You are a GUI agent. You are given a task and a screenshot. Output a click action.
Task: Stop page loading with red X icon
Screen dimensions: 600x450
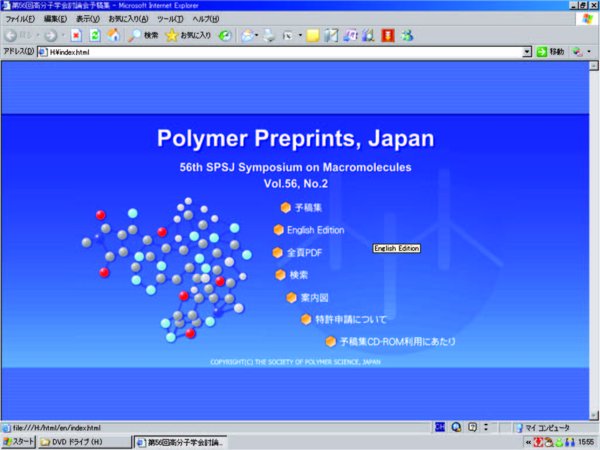pos(76,36)
